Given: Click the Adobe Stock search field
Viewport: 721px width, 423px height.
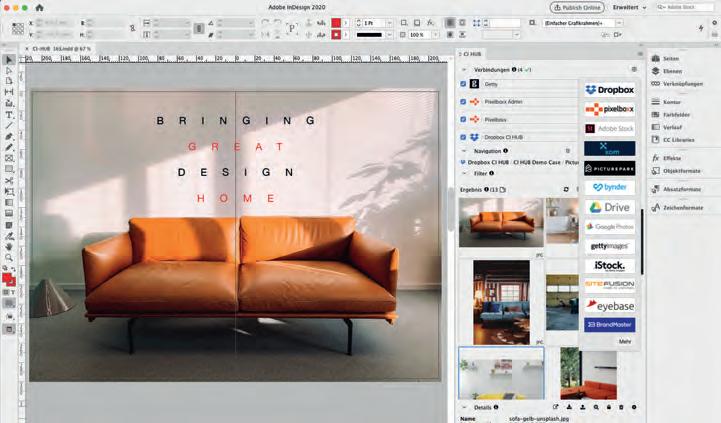Looking at the screenshot, I should (684, 7).
